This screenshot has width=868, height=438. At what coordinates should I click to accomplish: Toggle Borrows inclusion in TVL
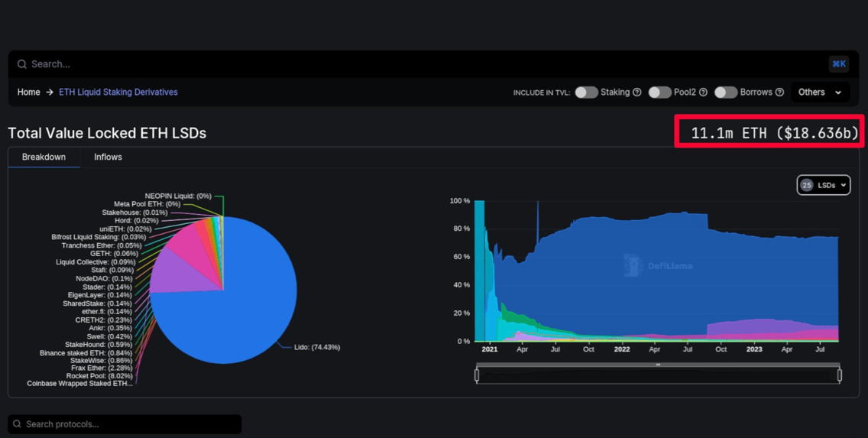pyautogui.click(x=726, y=92)
